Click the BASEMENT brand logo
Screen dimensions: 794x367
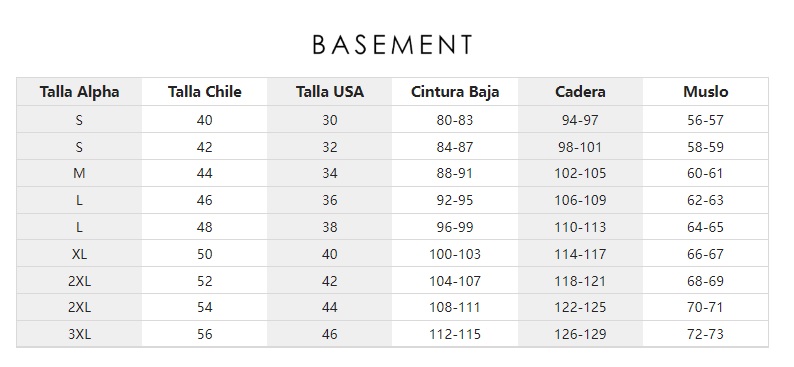click(392, 45)
